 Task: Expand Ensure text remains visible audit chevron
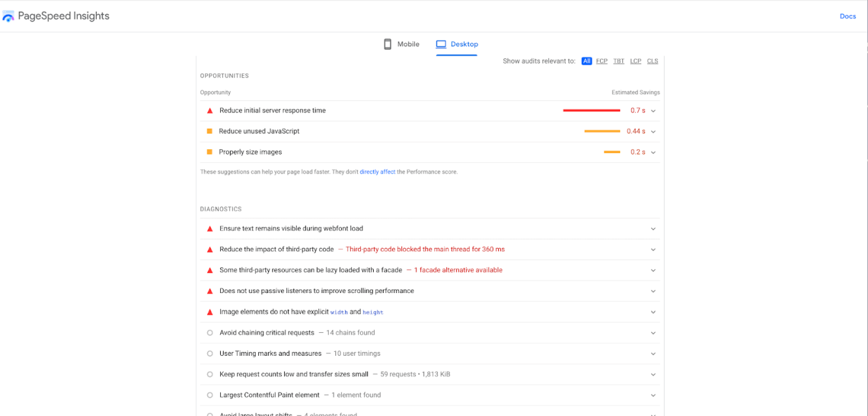pos(653,229)
